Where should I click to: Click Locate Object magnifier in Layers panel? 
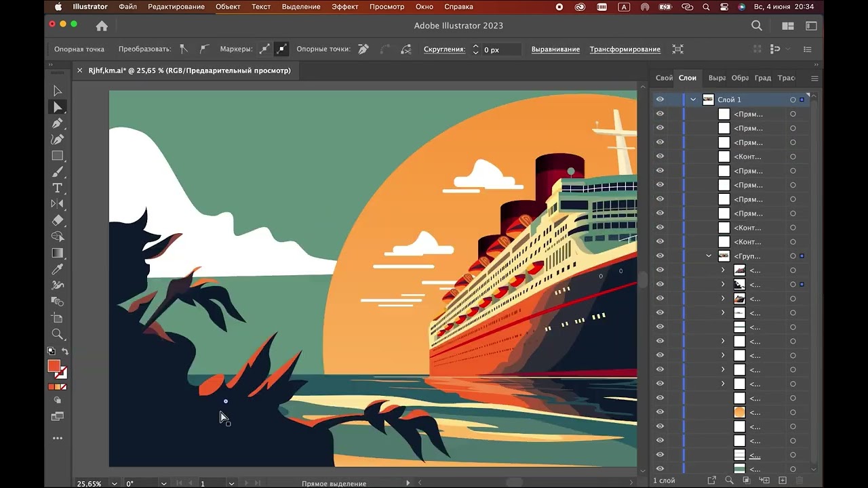point(729,481)
